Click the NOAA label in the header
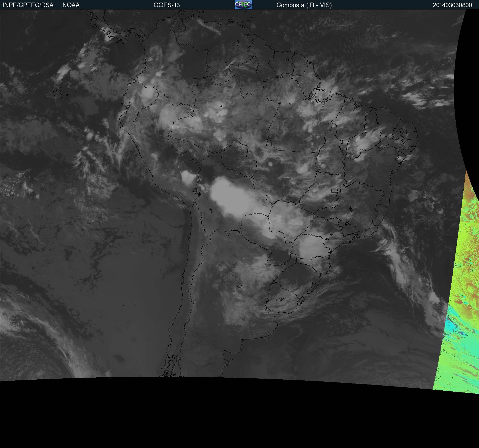 [x=71, y=5]
